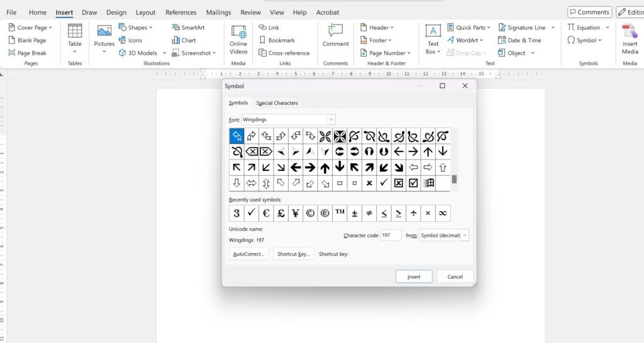
Task: Pick the check mark in recently used symbols
Action: coord(252,213)
